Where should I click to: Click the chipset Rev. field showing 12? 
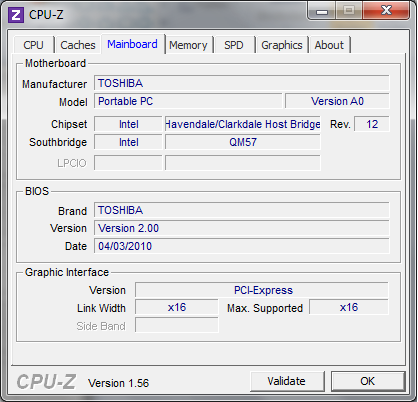coord(372,124)
